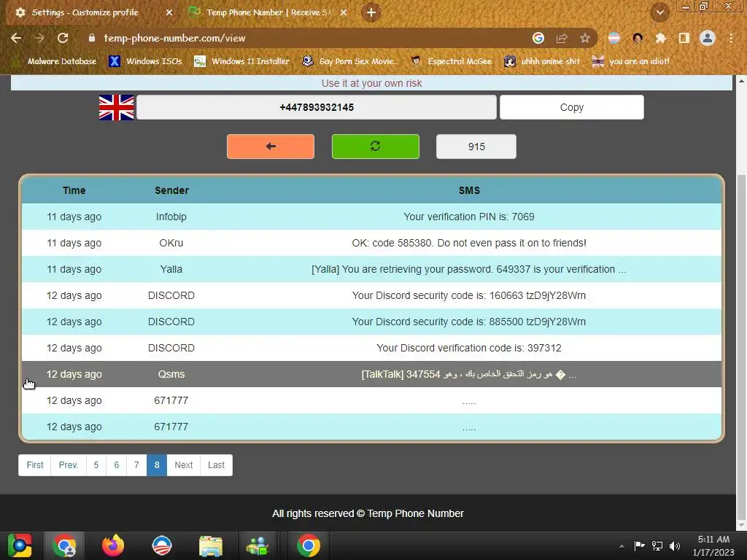This screenshot has width=747, height=560.
Task: Click the phone number field +447893932145
Action: pyautogui.click(x=317, y=107)
